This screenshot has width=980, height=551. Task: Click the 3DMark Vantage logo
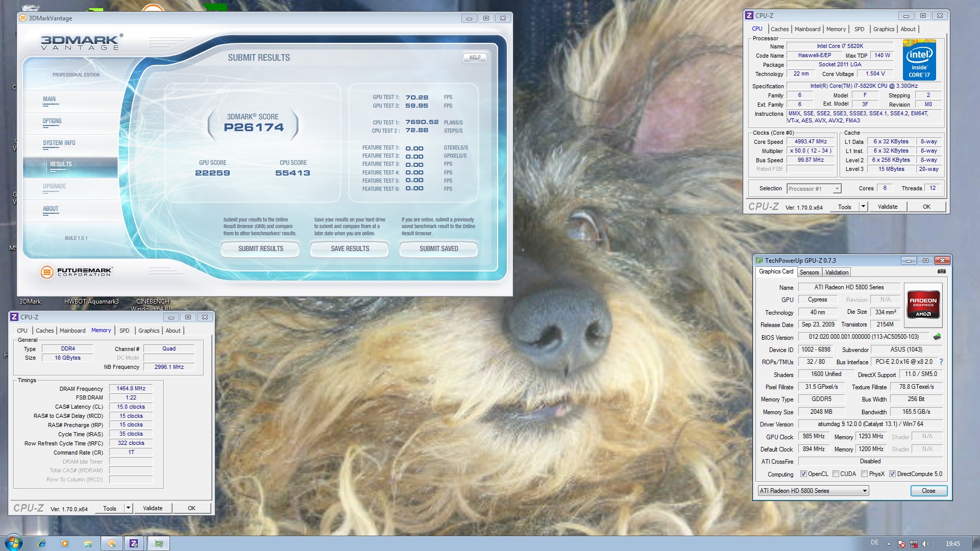click(82, 42)
